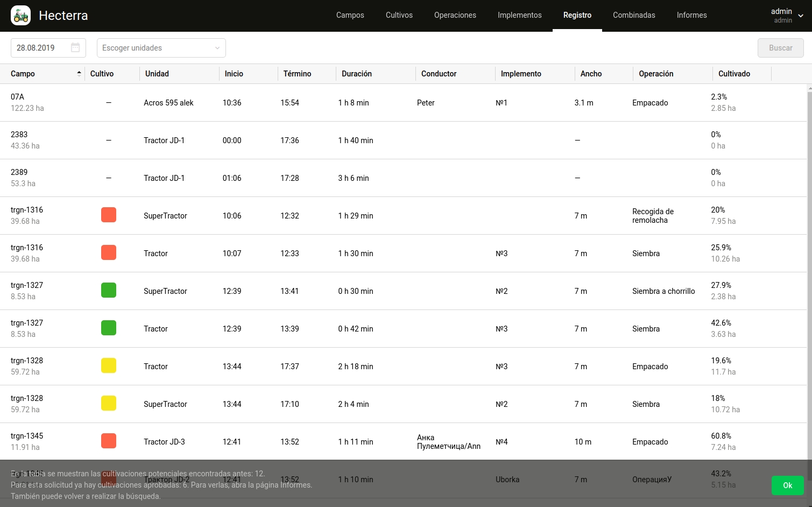Image resolution: width=812 pixels, height=507 pixels.
Task: Click the green crop swatch of trgn-1327
Action: [109, 290]
